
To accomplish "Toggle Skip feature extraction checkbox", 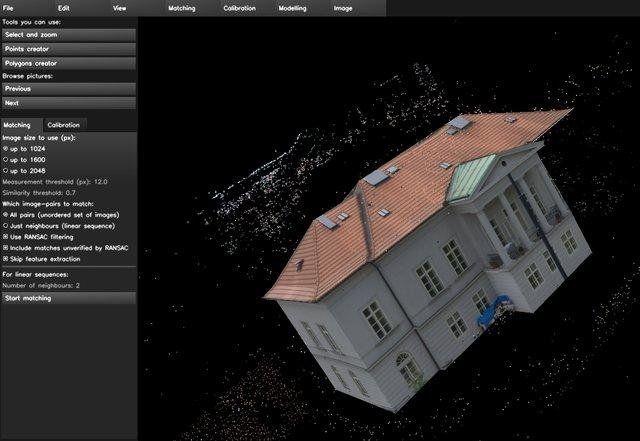I will [6, 258].
